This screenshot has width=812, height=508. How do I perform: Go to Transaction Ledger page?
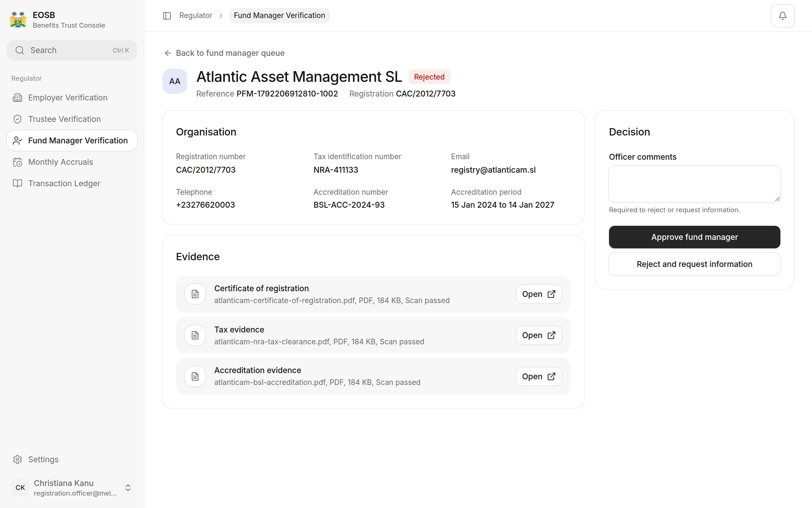[x=72, y=183]
